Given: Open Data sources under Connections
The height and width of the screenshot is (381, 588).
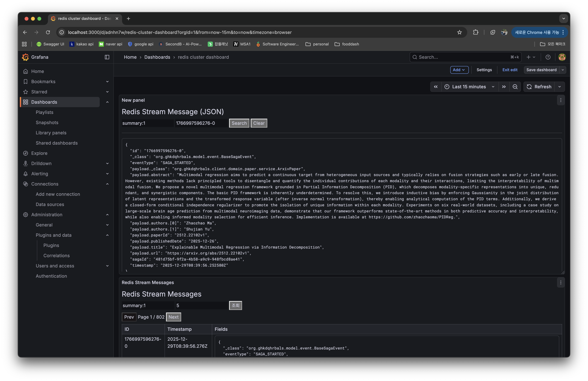Looking at the screenshot, I should pyautogui.click(x=50, y=204).
